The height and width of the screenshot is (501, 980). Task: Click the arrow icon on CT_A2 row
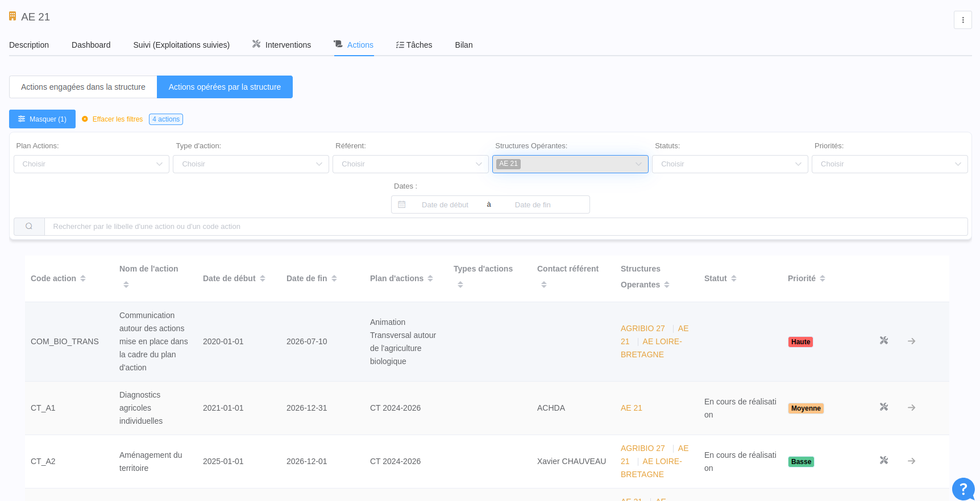pyautogui.click(x=911, y=461)
